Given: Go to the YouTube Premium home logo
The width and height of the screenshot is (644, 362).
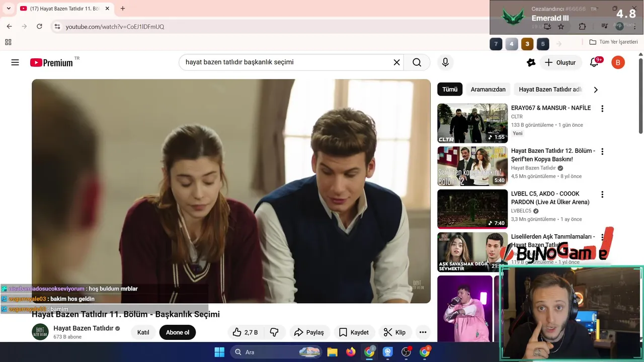Looking at the screenshot, I should coord(51,62).
